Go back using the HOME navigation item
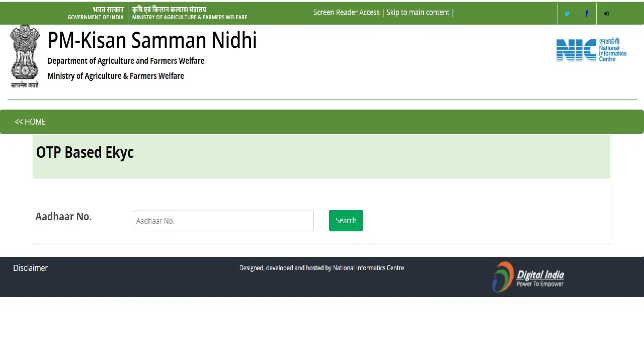Image resolution: width=644 pixels, height=362 pixels. 30,121
